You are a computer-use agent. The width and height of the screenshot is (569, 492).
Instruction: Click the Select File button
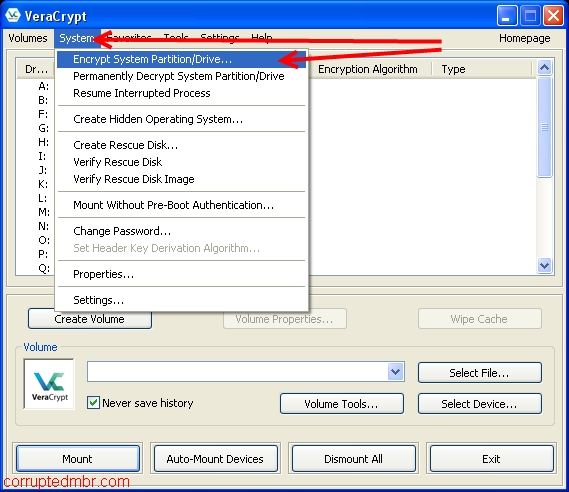(479, 373)
